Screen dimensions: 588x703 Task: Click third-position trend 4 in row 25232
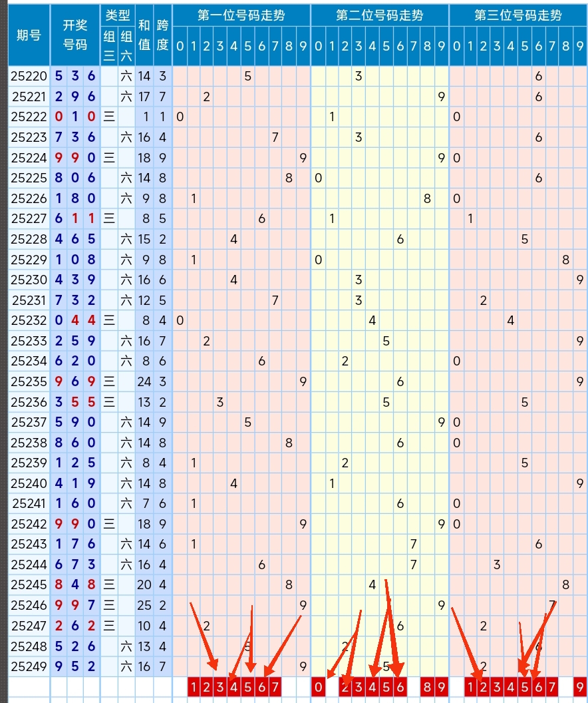[x=511, y=320]
